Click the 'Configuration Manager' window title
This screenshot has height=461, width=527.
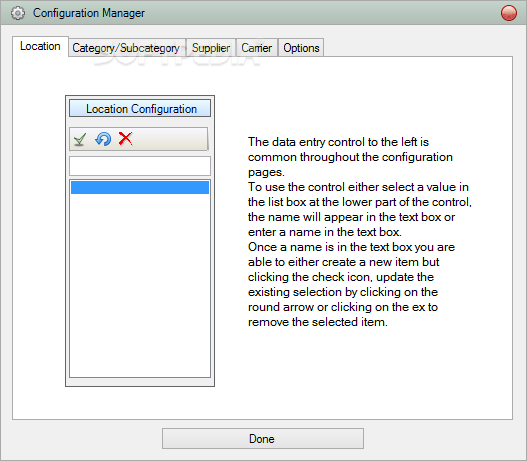(x=89, y=13)
